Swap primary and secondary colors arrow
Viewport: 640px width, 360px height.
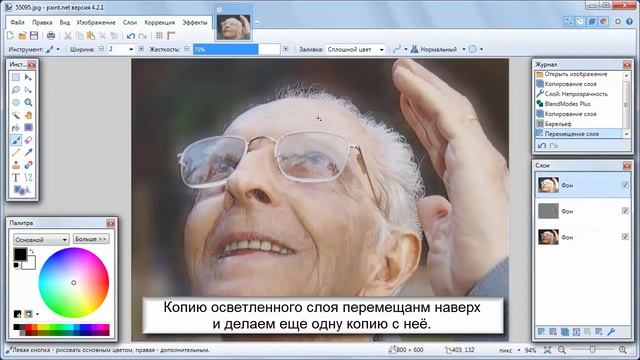(31, 251)
